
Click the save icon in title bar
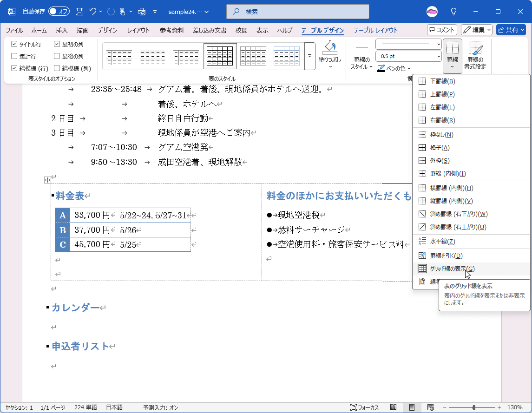point(79,11)
